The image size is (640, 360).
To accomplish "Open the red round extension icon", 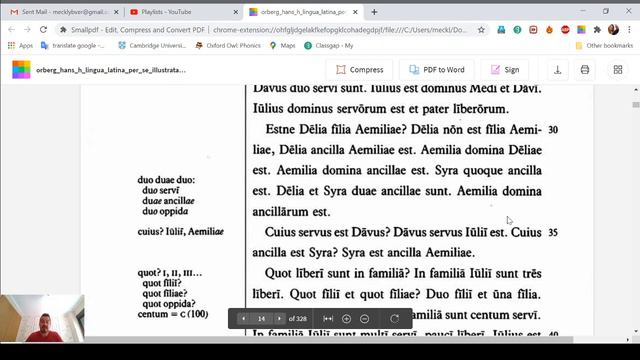I will point(565,30).
